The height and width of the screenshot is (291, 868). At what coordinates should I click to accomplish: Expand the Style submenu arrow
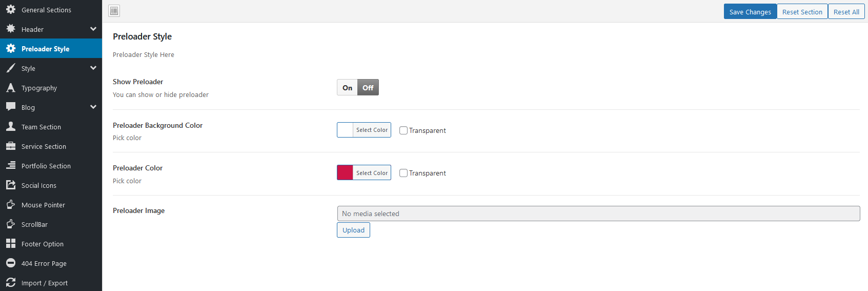93,68
